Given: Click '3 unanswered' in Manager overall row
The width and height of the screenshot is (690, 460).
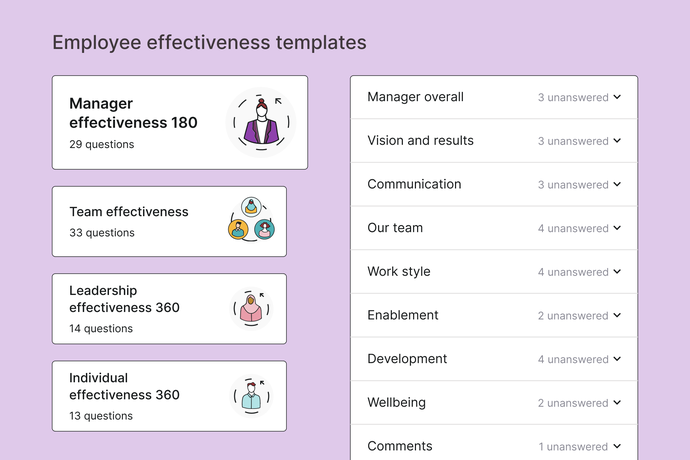Looking at the screenshot, I should pos(573,97).
